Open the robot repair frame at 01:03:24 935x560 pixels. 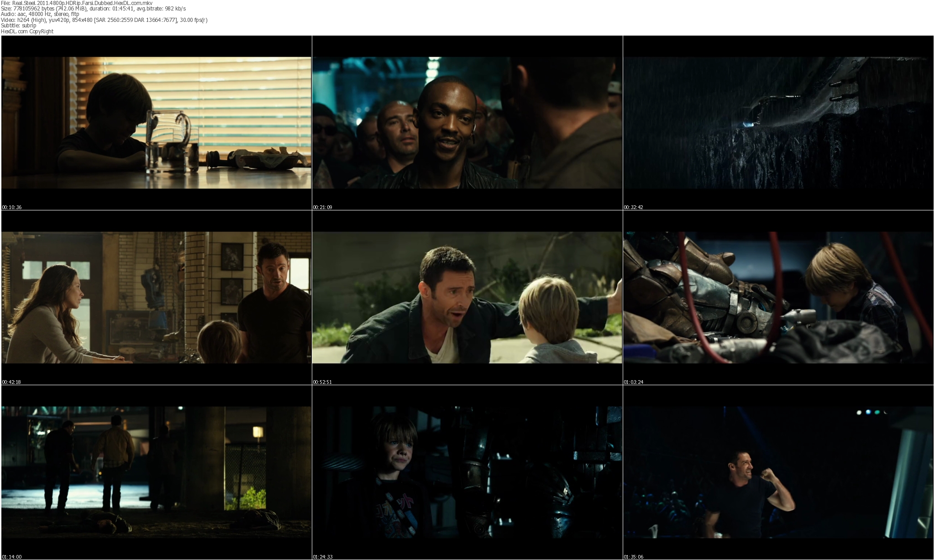coord(778,297)
